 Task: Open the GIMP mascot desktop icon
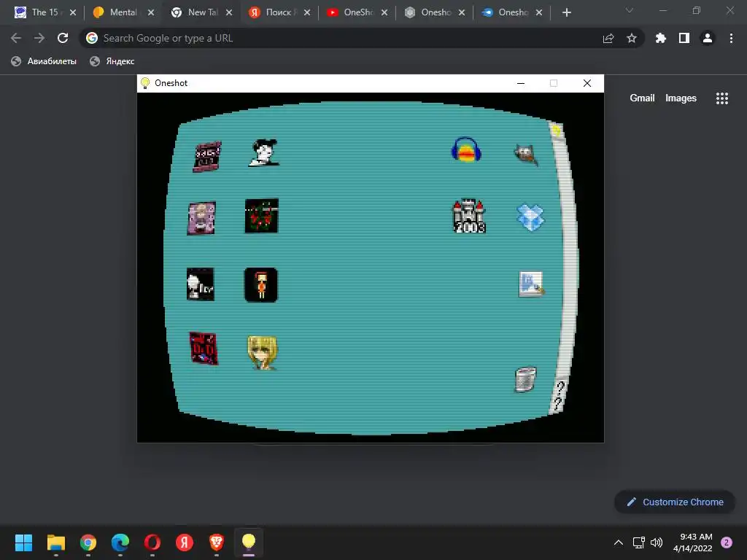[x=526, y=155]
